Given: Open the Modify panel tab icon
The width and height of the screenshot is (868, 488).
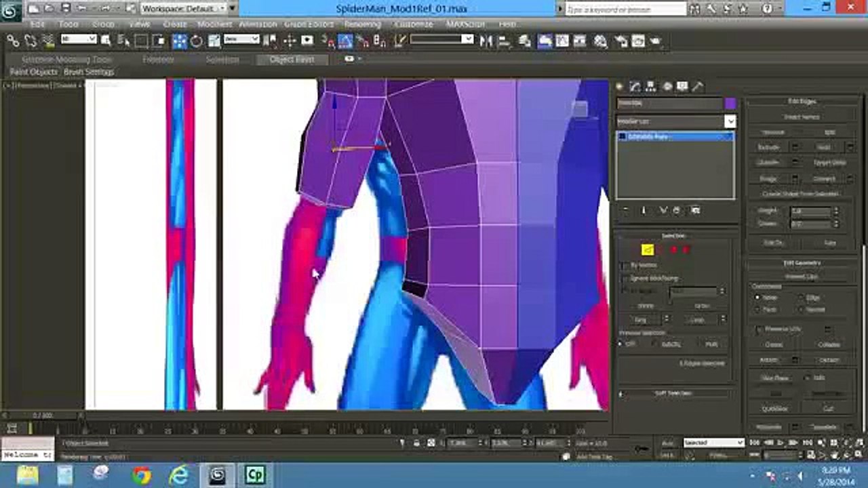Looking at the screenshot, I should coord(635,86).
